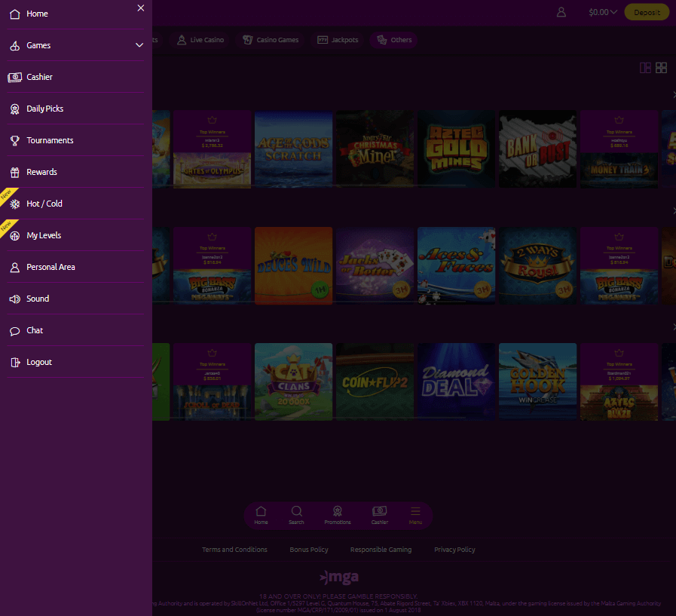Select Tournaments in the side menu
This screenshot has height=616, width=676.
click(75, 140)
